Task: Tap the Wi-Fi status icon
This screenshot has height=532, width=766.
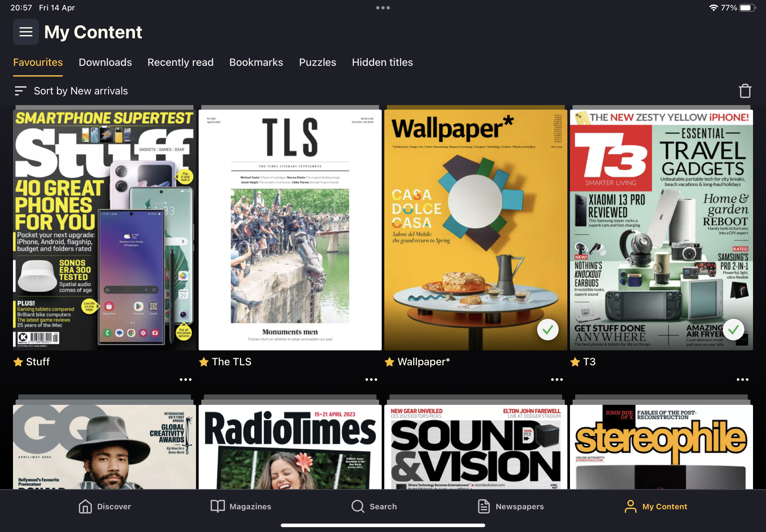Action: [713, 8]
